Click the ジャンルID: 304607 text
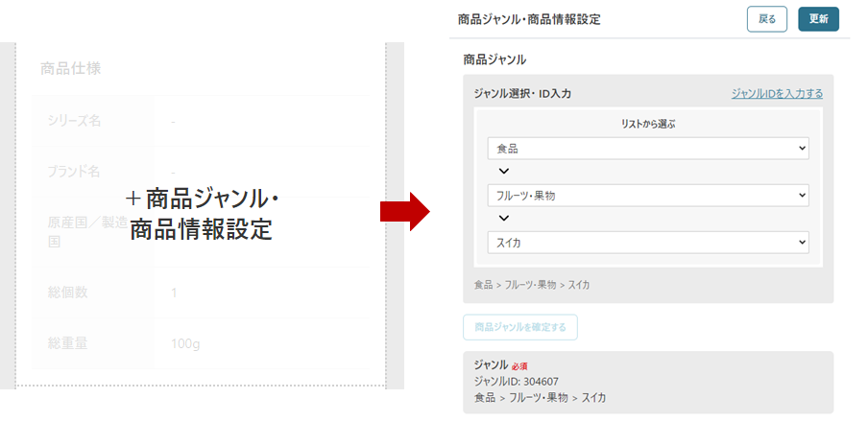This screenshot has width=868, height=422. [516, 381]
